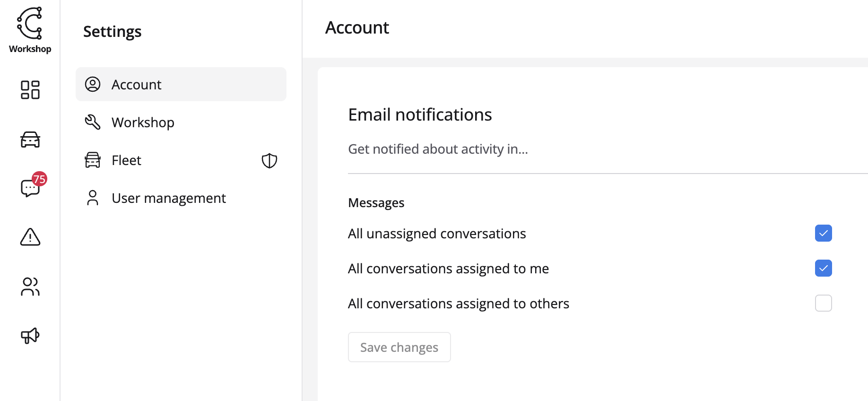The width and height of the screenshot is (868, 401).
Task: Click the wrench icon beside Workshop
Action: click(x=93, y=122)
